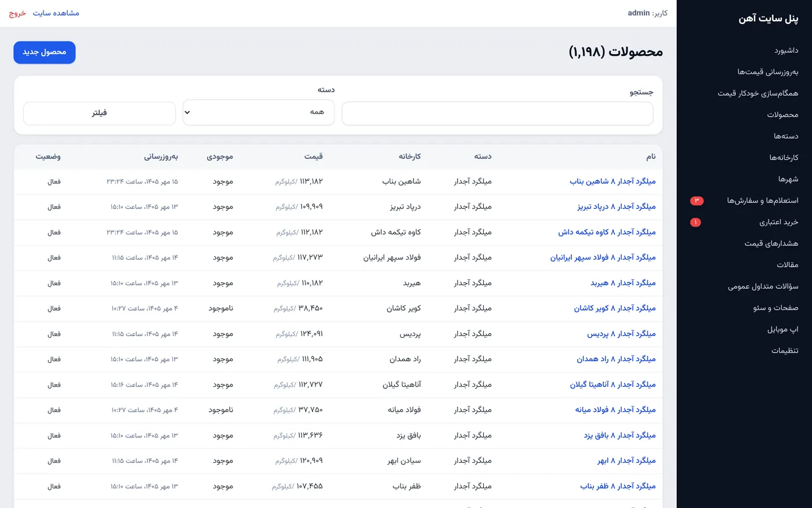Click the نام column header
Screen dimensions: 812x508
pyautogui.click(x=651, y=157)
